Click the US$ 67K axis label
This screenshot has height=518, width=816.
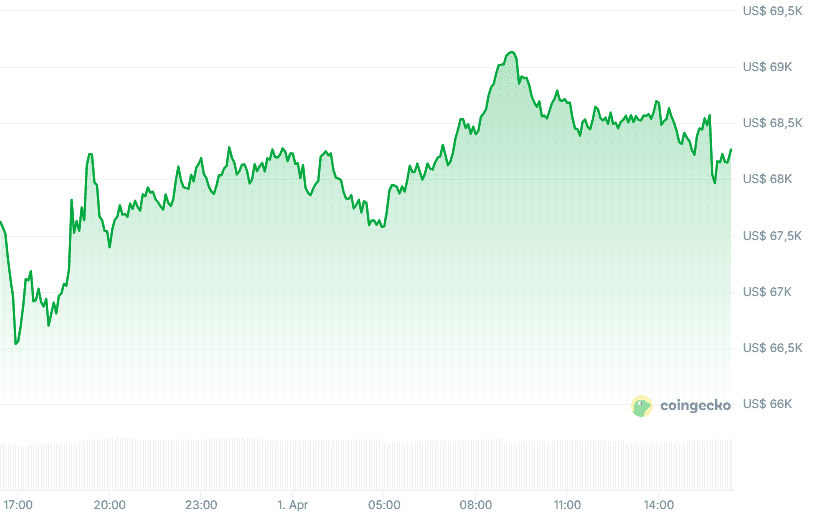coord(767,292)
